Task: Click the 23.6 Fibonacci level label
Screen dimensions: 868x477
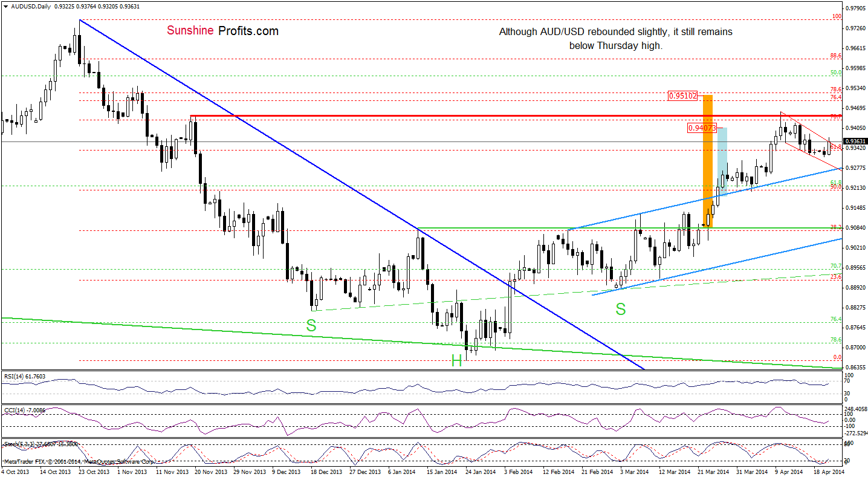Action: tap(836, 276)
